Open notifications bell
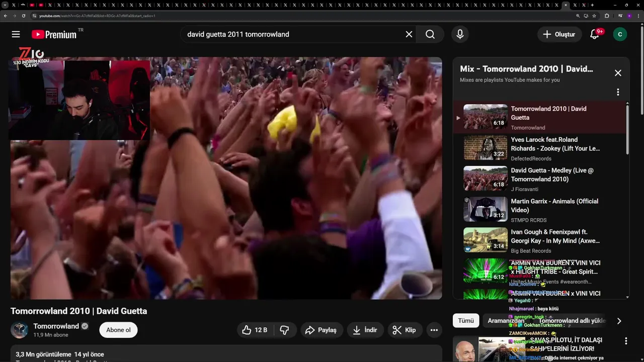 pos(595,34)
